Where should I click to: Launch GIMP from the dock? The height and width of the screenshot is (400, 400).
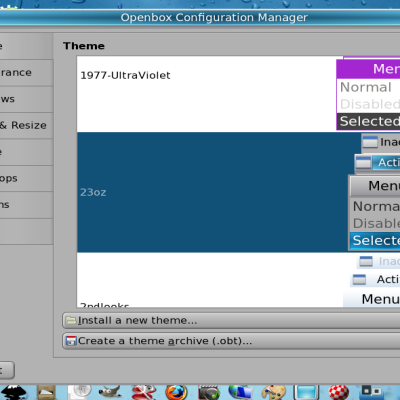pos(110,392)
